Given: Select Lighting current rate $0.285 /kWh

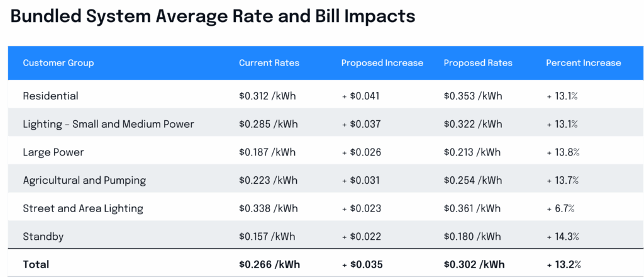Looking at the screenshot, I should (268, 124).
